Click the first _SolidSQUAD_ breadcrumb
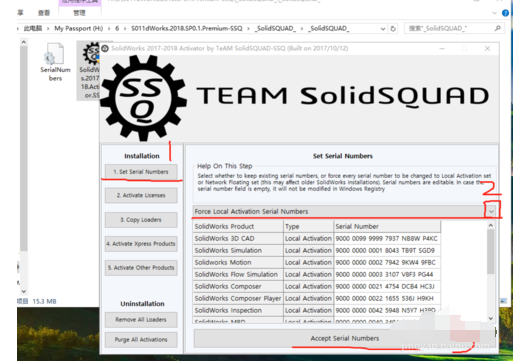This screenshot has height=361, width=513. (x=275, y=28)
